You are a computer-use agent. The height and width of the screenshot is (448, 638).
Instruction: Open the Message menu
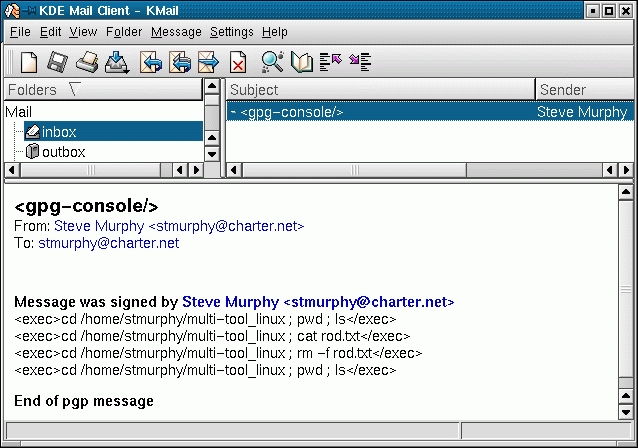click(176, 32)
